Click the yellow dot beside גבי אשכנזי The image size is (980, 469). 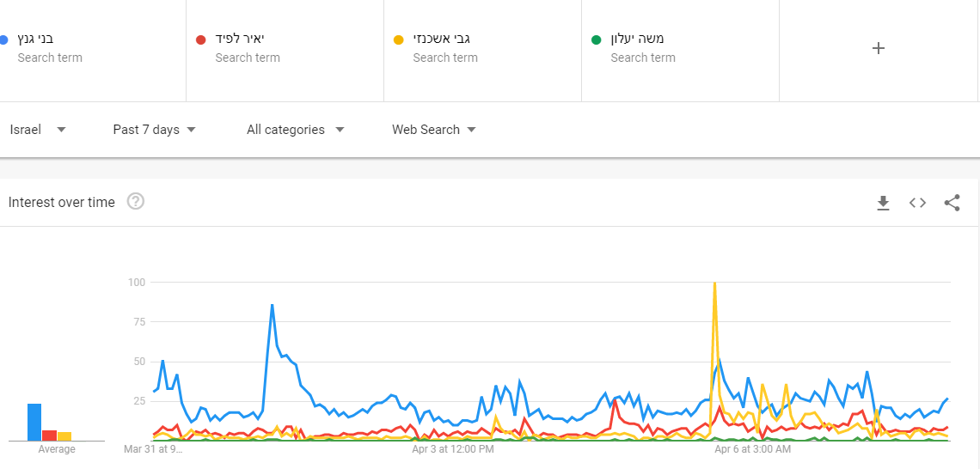[x=398, y=40]
